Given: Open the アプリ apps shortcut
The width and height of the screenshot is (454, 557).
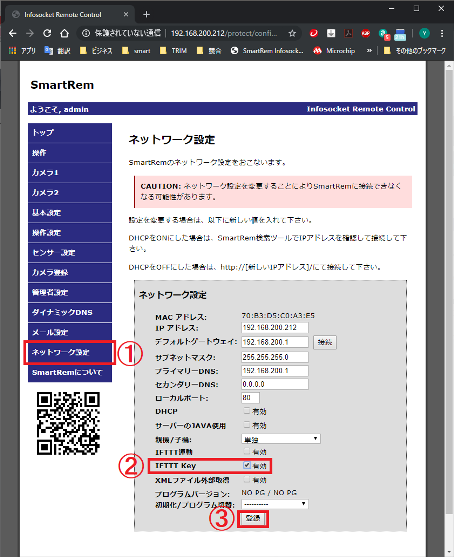Looking at the screenshot, I should pyautogui.click(x=22, y=51).
